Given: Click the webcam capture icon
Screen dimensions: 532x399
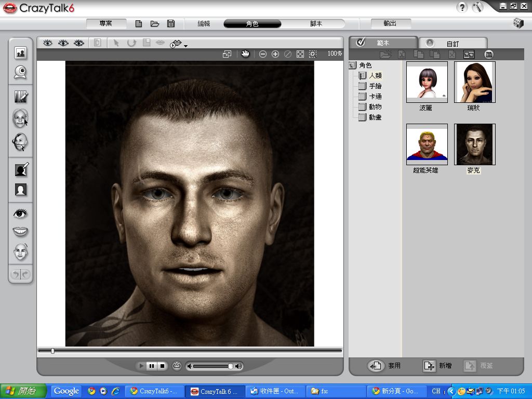Looking at the screenshot, I should pyautogui.click(x=21, y=72).
